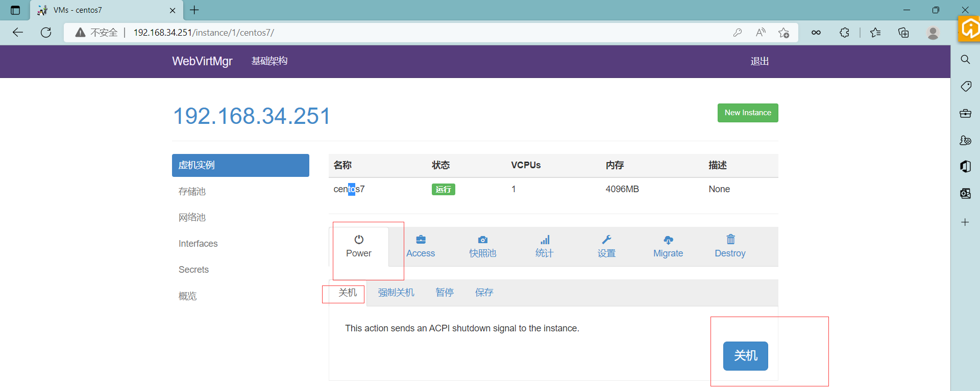Screen dimensions: 980x391
Task: Open the 192.168.34.251 host heading link
Action: pos(252,116)
